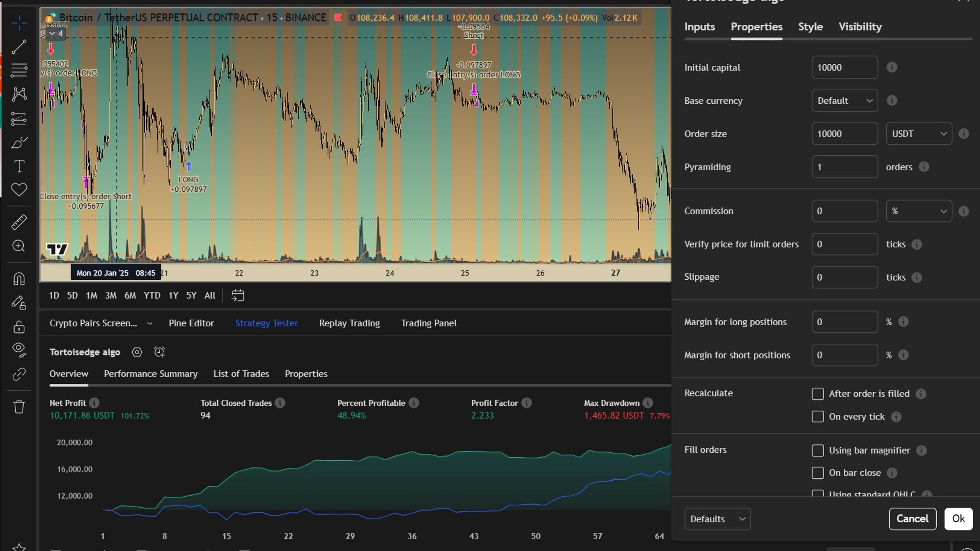The width and height of the screenshot is (980, 551).
Task: Enable fill orders On bar close
Action: (x=818, y=473)
